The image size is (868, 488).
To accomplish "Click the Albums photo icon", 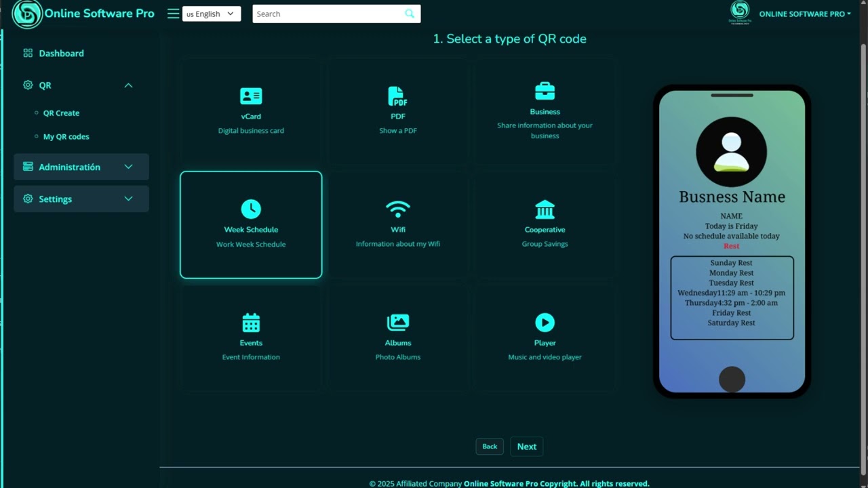I will (398, 323).
